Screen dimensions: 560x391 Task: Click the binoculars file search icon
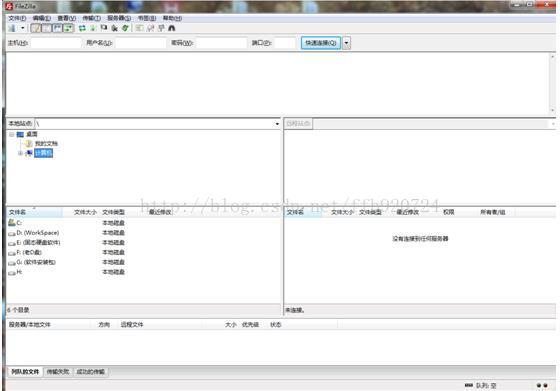point(172,28)
